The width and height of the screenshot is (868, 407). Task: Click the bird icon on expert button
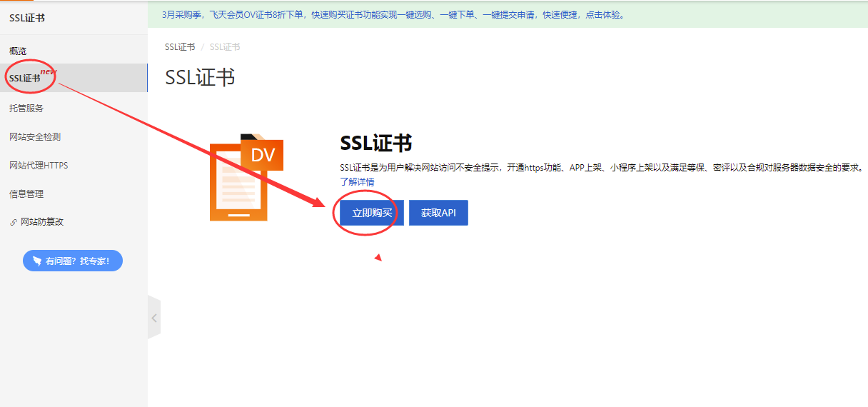point(36,261)
